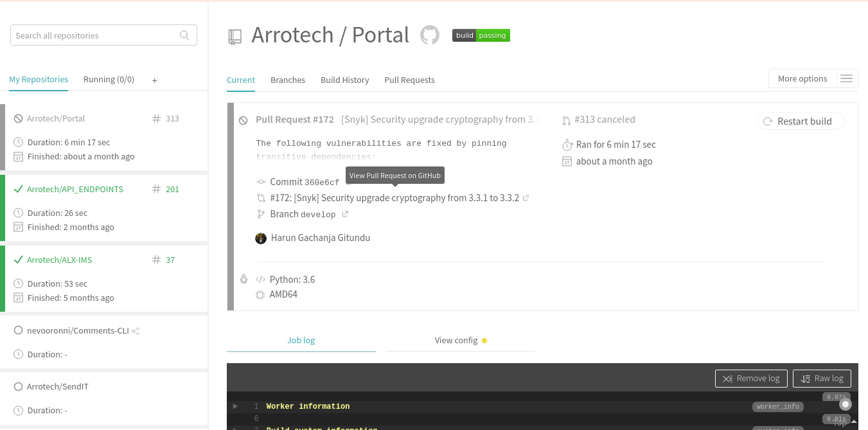Click the circle status icon of Arrotech/SendIT
Viewport: 868px width, 430px height.
pyautogui.click(x=19, y=386)
